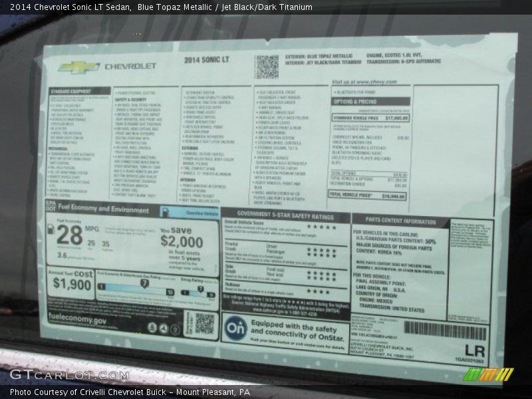Click the OPTIONS & PRICING header

(371, 102)
